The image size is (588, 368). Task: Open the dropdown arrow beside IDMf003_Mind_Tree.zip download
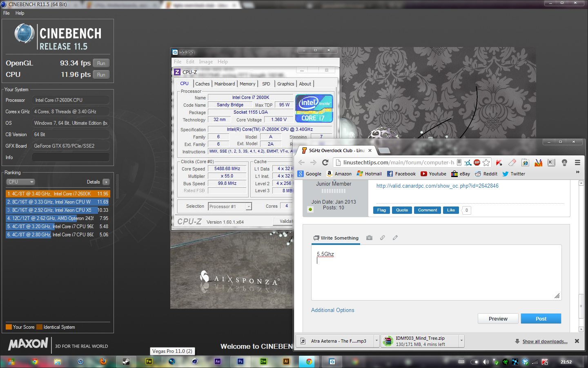461,341
